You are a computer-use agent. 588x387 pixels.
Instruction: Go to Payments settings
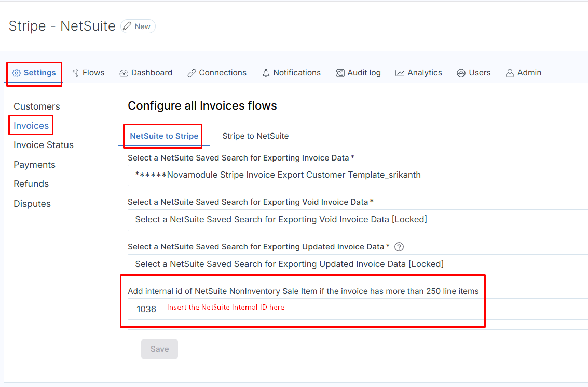click(34, 164)
